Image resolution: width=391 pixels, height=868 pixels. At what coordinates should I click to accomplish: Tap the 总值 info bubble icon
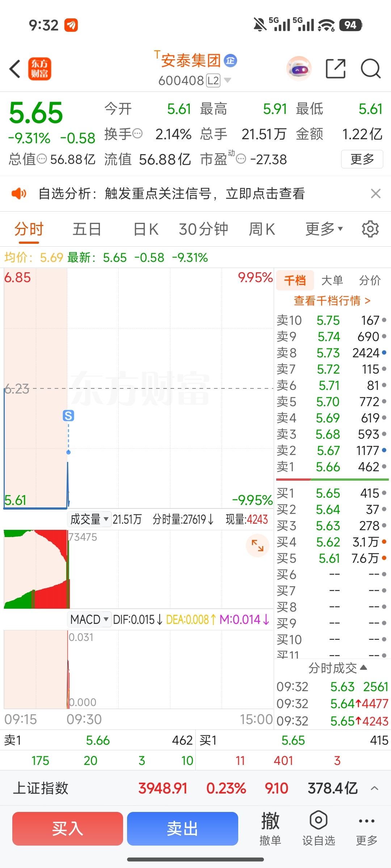42,159
